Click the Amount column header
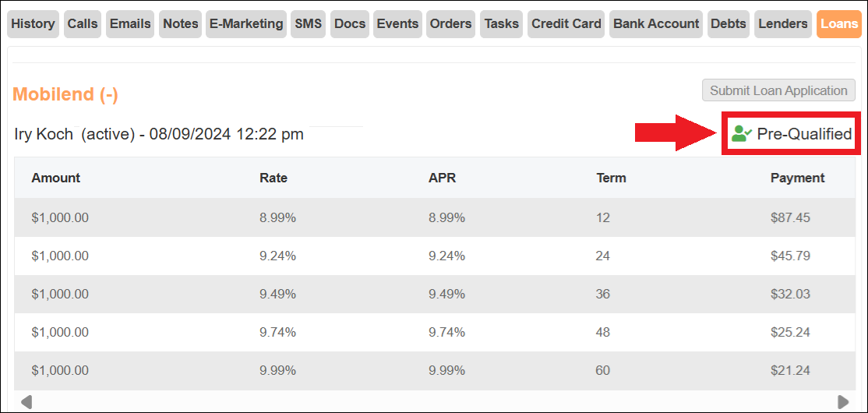868x413 pixels. coord(56,178)
